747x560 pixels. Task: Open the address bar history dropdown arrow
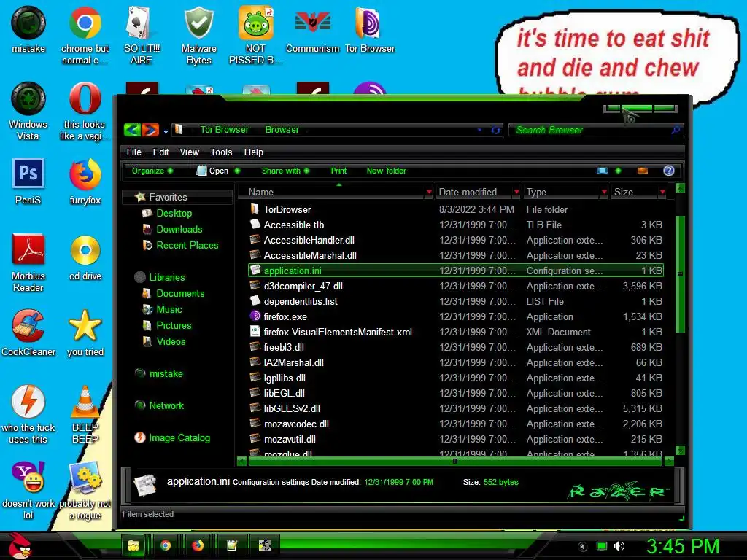(x=479, y=130)
